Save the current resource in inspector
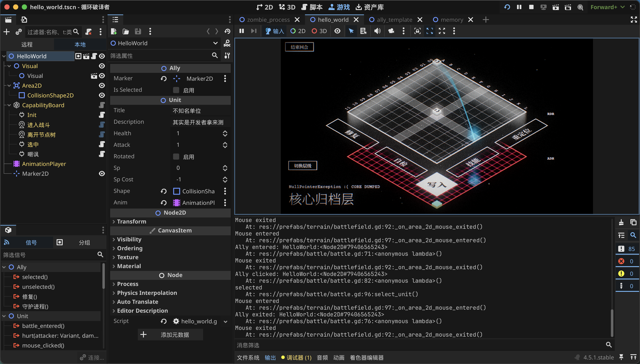 138,31
